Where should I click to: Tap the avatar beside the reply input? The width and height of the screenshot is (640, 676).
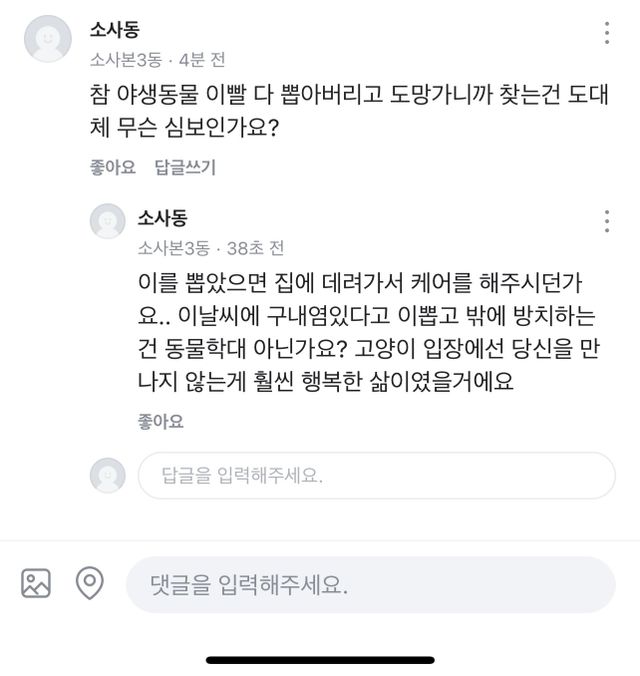click(108, 475)
